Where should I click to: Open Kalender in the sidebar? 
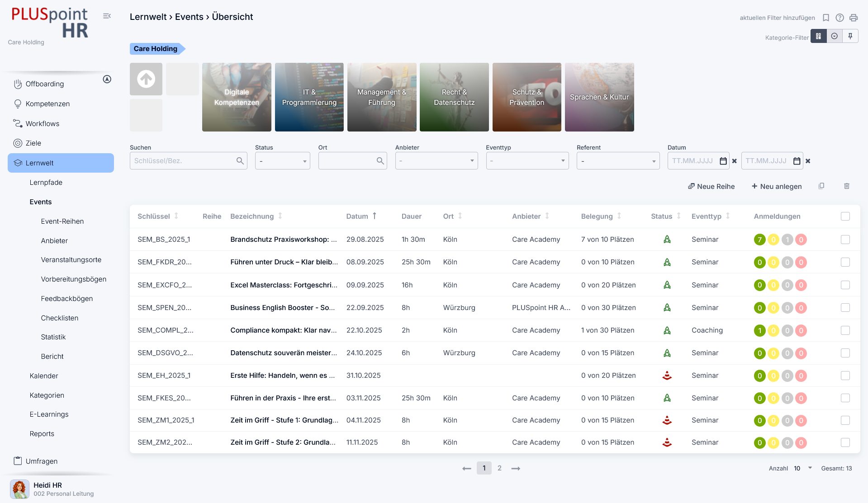tap(44, 376)
